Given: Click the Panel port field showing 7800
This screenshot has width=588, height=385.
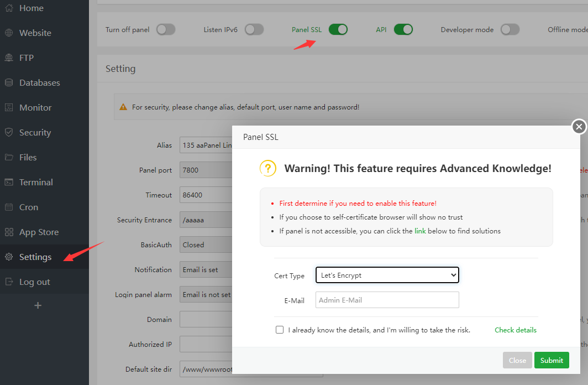Looking at the screenshot, I should point(206,170).
